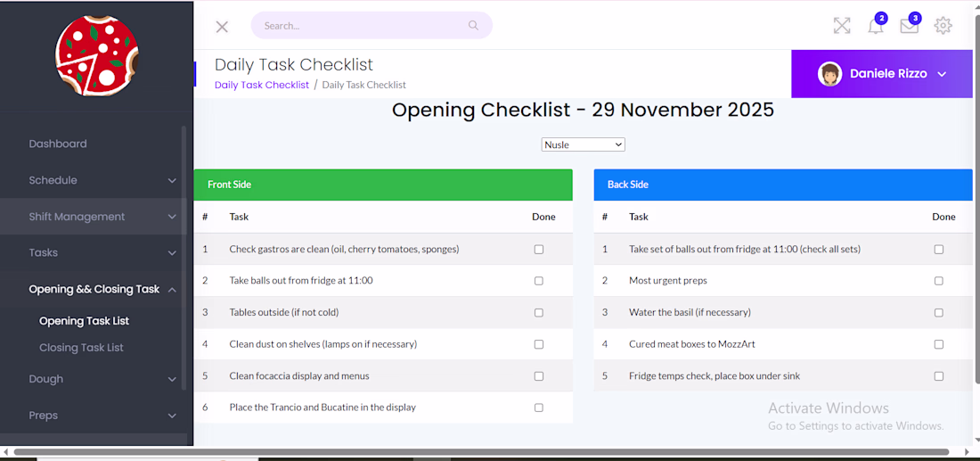Click into the Search input field
This screenshot has height=461, width=980.
356,26
